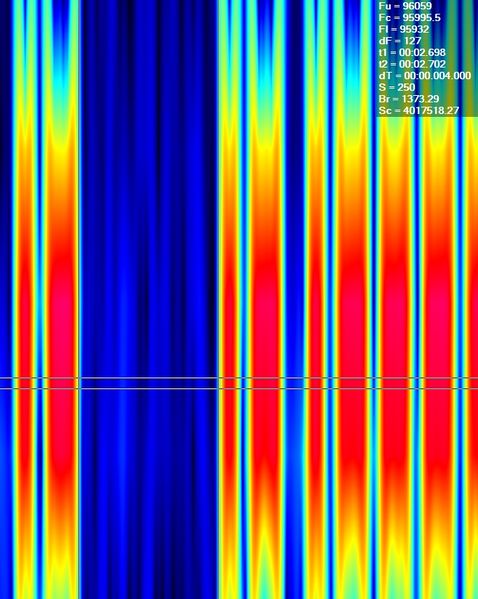The height and width of the screenshot is (599, 478).
Task: Click the t1 = 00:02.698 start time readout
Action: (x=412, y=52)
